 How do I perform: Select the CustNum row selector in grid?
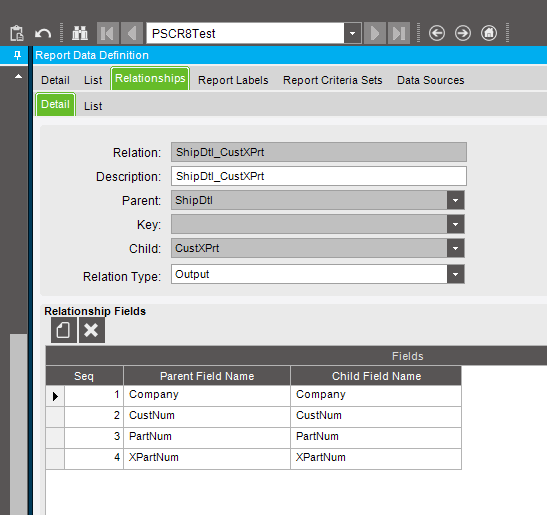(x=55, y=417)
